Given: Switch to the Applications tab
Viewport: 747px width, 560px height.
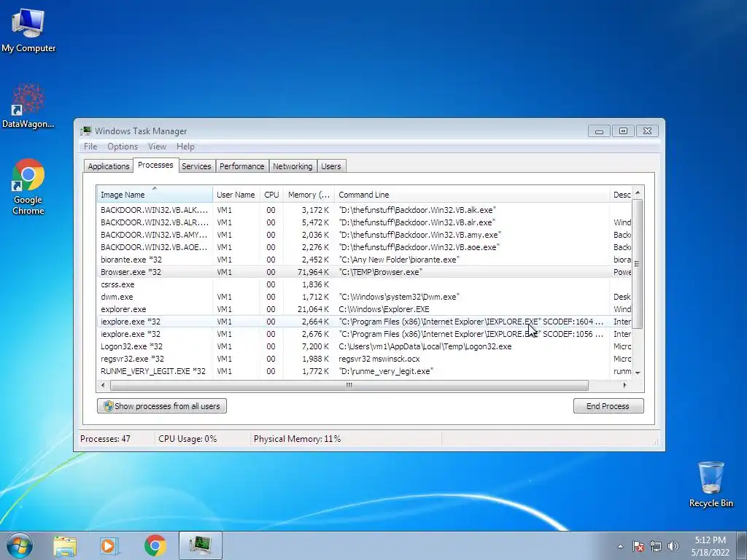Looking at the screenshot, I should (x=109, y=166).
